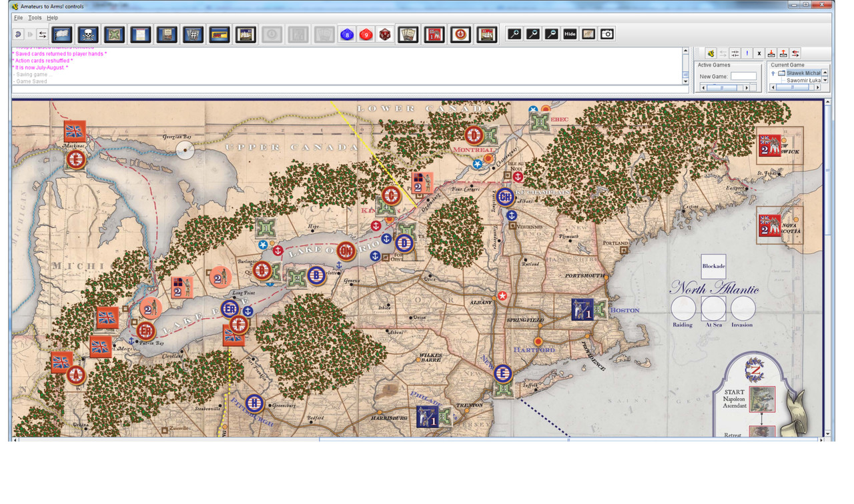Click the chat log scroll down arrow
This screenshot has height=504, width=854.
(x=685, y=81)
